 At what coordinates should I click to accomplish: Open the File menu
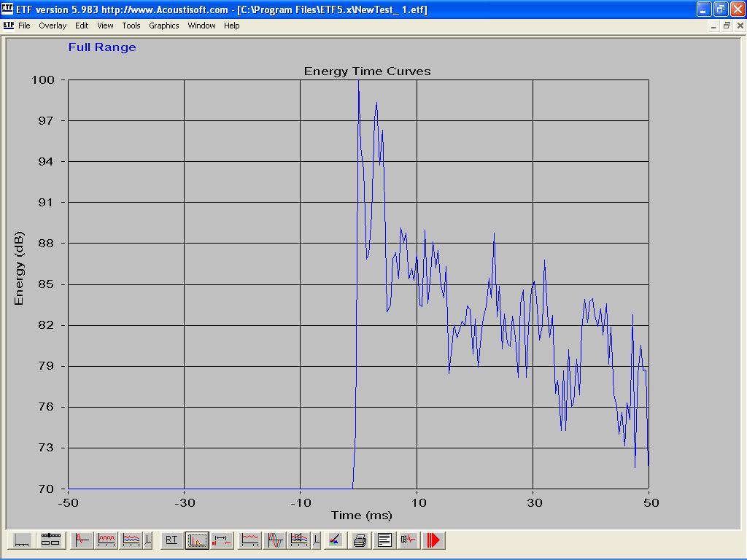click(24, 26)
